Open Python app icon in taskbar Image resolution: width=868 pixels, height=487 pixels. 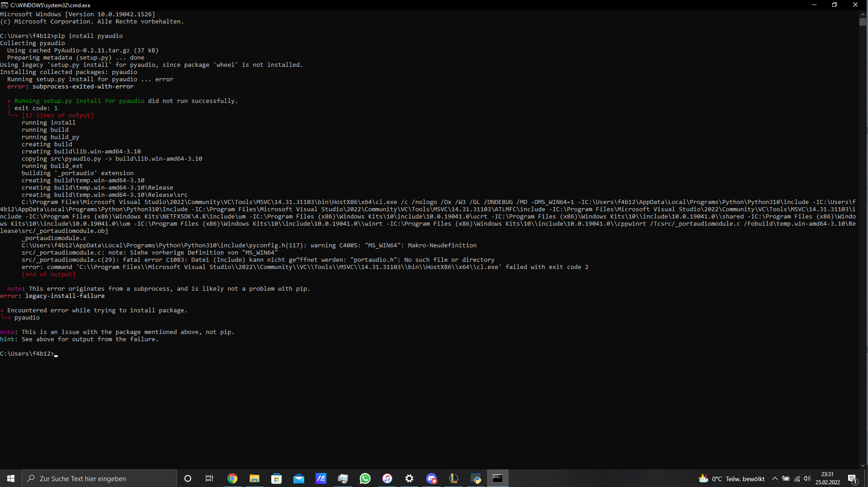[x=475, y=478]
